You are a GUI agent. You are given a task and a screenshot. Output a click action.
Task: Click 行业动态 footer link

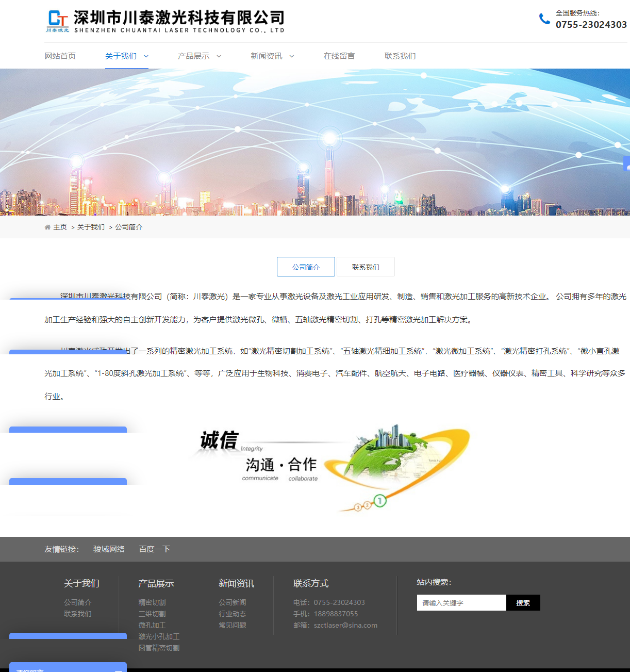tap(233, 614)
